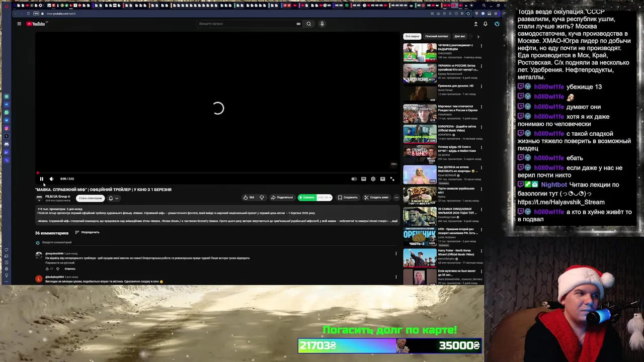Image resolution: width=644 pixels, height=362 pixels.
Task: Pause the video with the player pause button
Action: [42, 178]
